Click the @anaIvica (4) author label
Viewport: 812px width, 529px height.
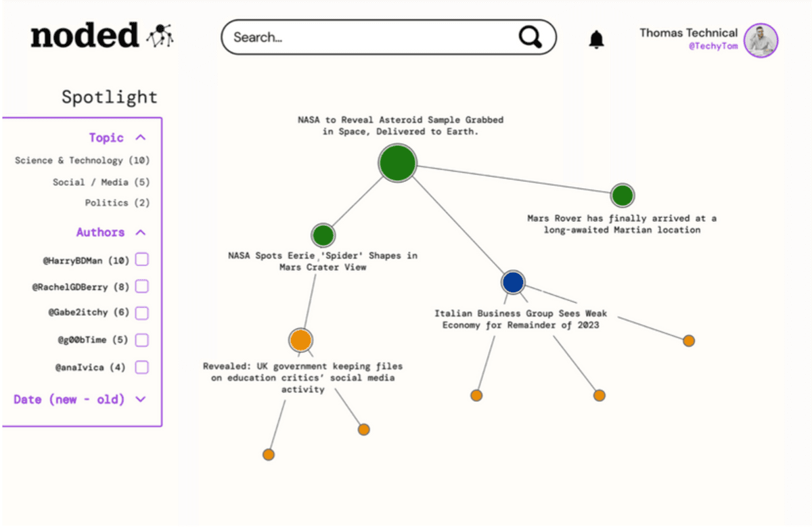coord(91,367)
